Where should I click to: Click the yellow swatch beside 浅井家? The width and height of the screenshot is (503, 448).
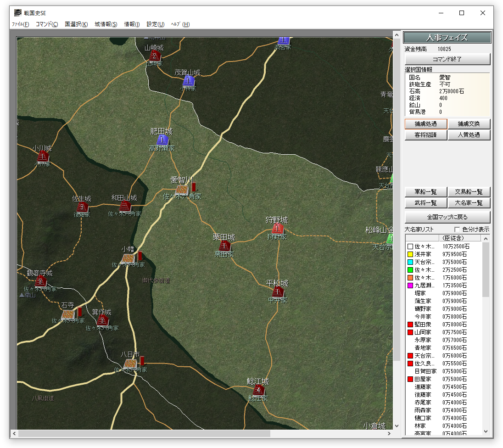[x=410, y=254]
